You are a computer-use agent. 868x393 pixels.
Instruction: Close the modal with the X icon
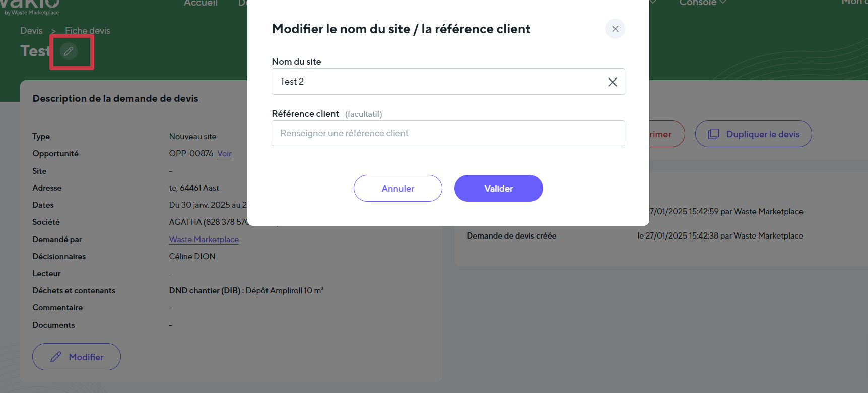(615, 29)
